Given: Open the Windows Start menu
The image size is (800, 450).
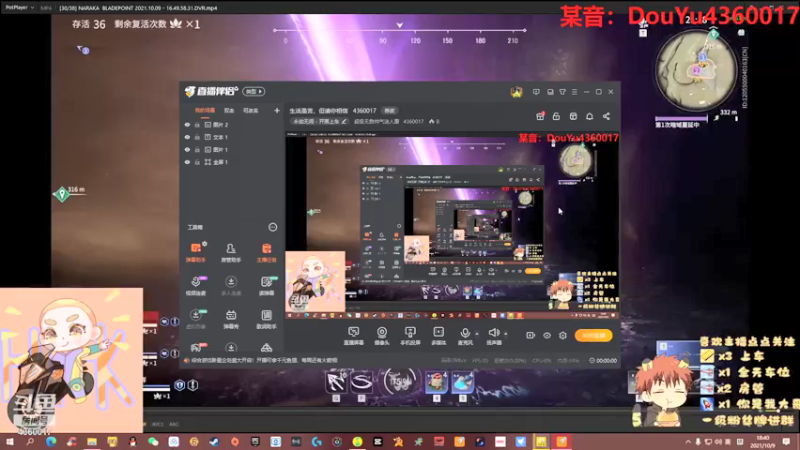Looking at the screenshot, I should pos(10,442).
